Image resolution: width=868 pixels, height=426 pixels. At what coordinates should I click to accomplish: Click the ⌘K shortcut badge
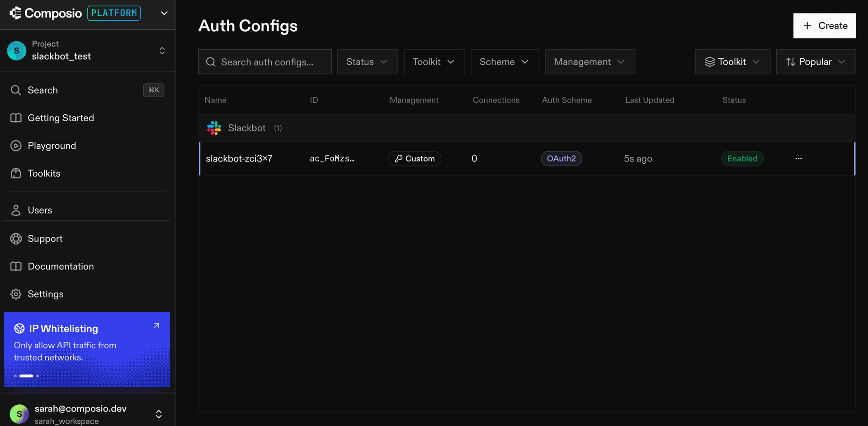154,90
